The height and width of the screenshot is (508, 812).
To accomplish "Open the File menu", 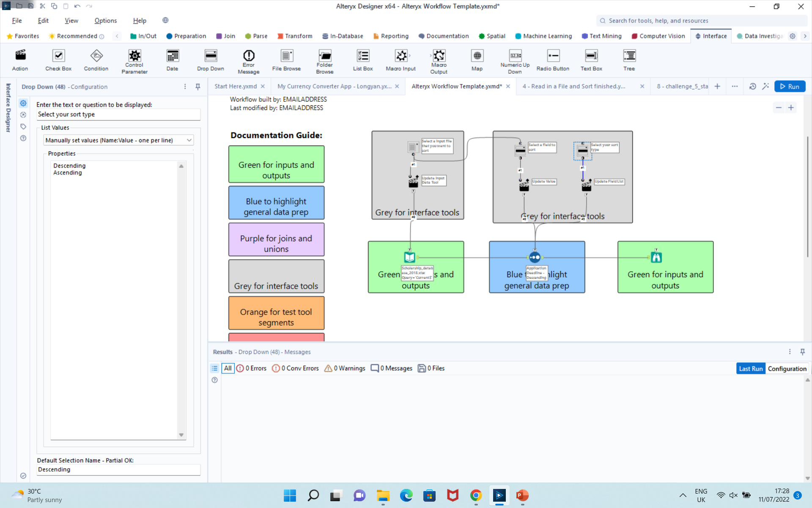I will click(x=17, y=20).
